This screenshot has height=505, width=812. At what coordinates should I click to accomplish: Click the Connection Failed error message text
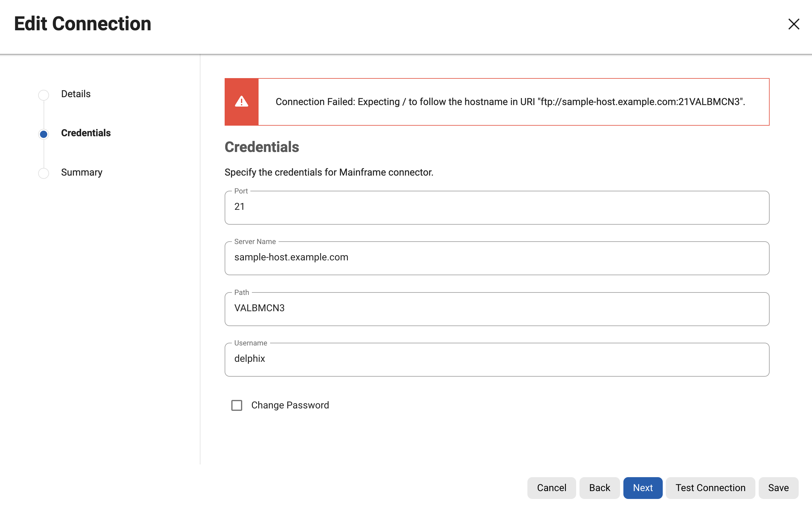[510, 102]
